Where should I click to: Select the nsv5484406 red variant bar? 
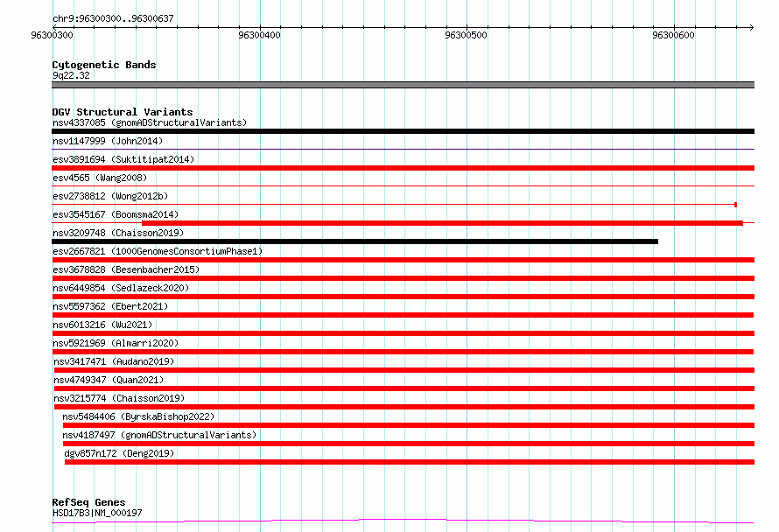409,425
